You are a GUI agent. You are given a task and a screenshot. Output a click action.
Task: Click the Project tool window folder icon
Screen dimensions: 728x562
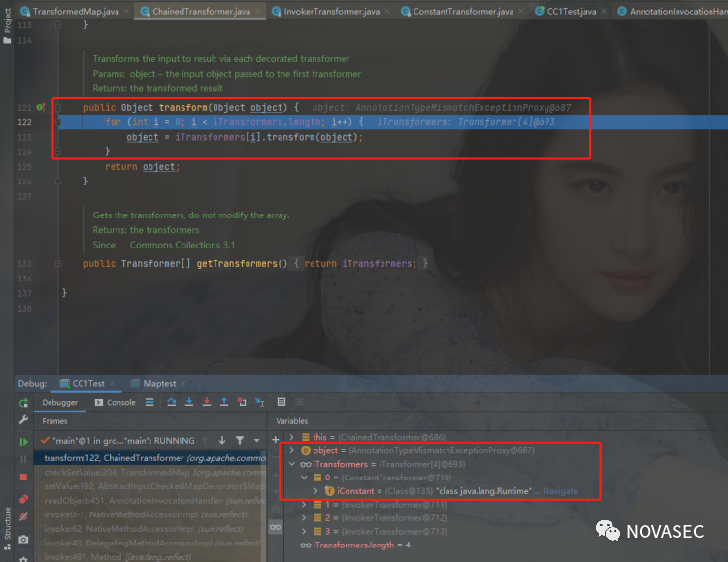click(x=7, y=41)
